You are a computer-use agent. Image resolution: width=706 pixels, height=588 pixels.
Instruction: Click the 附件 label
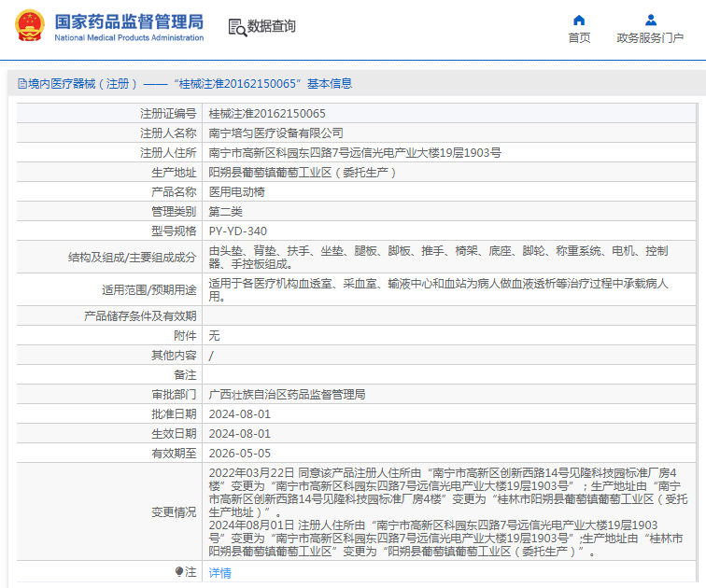click(185, 336)
